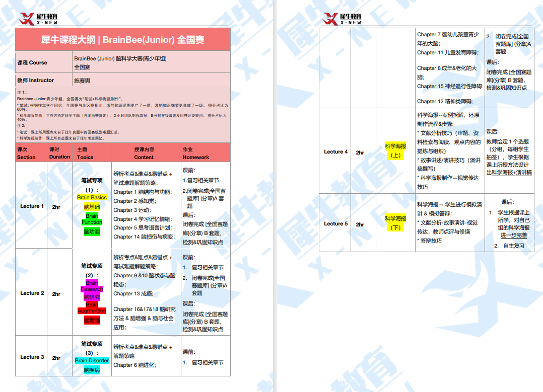Click the line 'Chapter 14 脑损伤与病变'

pos(144,237)
